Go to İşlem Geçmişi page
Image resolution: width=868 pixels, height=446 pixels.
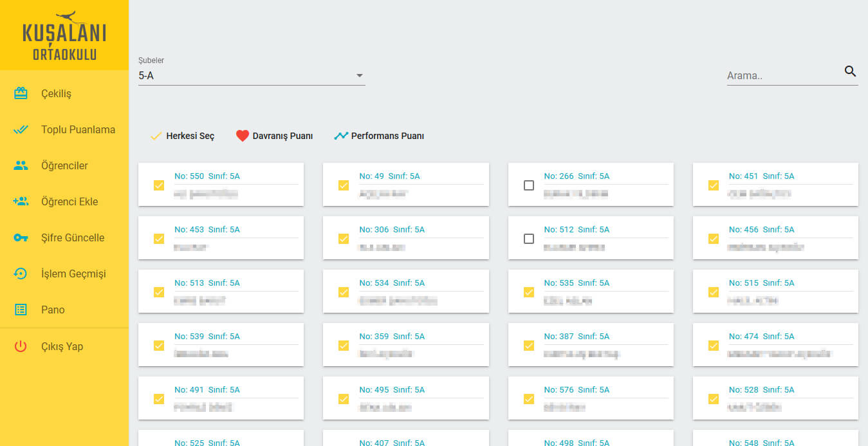73,274
